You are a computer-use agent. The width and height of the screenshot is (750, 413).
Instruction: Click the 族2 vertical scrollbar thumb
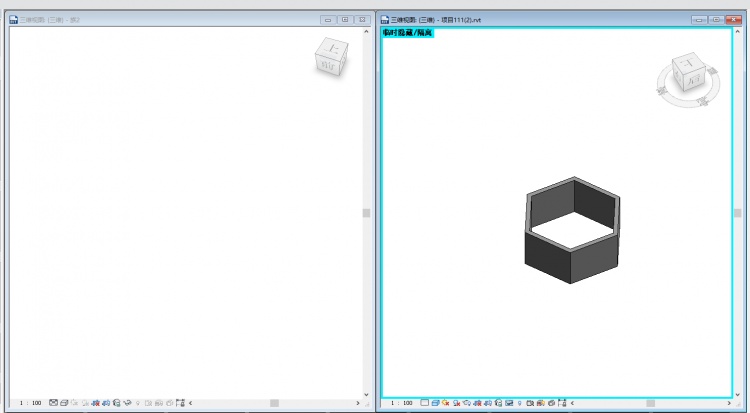366,213
